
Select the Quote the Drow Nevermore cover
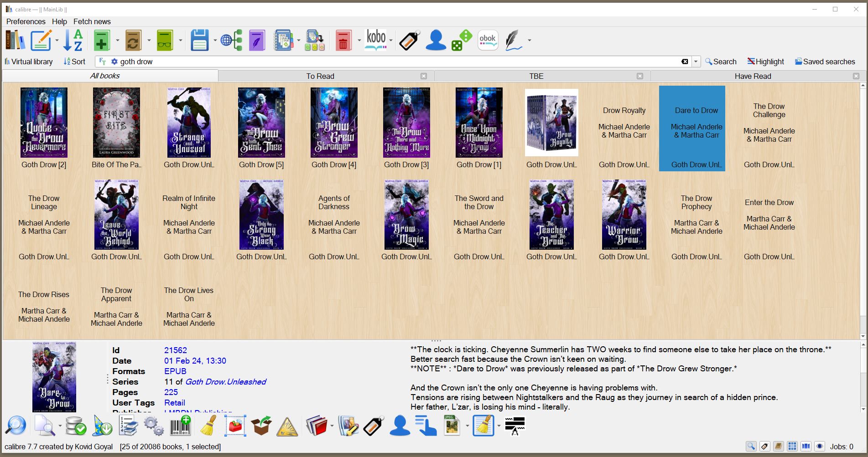pos(44,123)
